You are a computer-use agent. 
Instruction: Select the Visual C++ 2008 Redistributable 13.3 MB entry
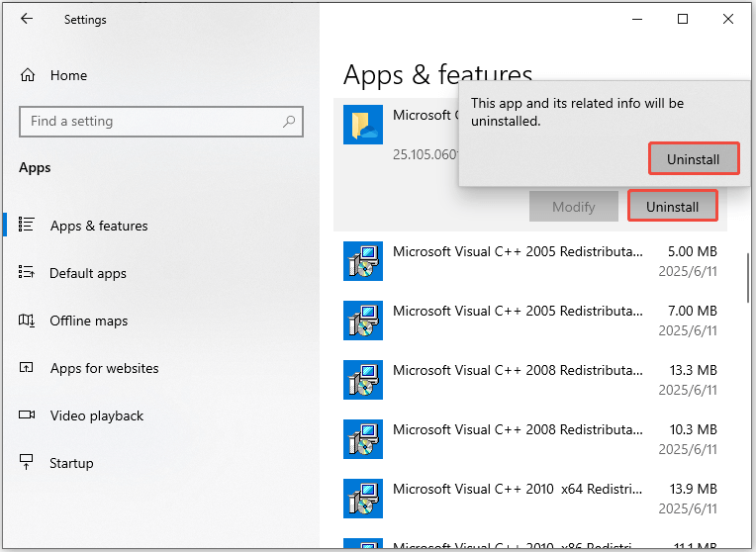[530, 380]
